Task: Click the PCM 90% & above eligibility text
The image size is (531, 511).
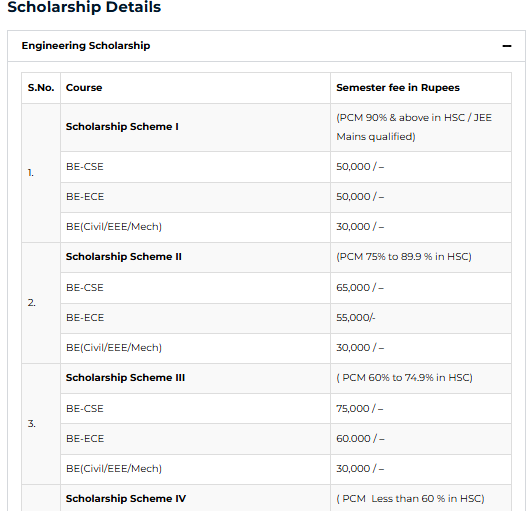Action: (x=414, y=127)
